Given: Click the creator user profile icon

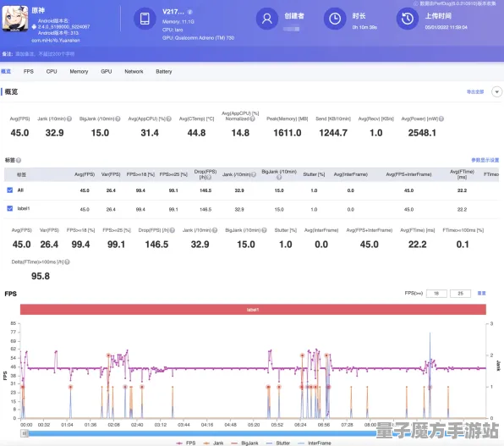Looking at the screenshot, I should tap(266, 19).
